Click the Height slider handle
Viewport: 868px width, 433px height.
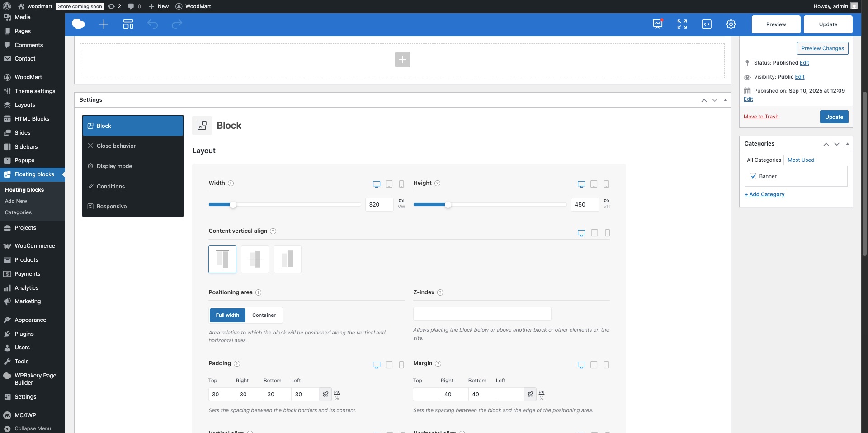pyautogui.click(x=448, y=205)
